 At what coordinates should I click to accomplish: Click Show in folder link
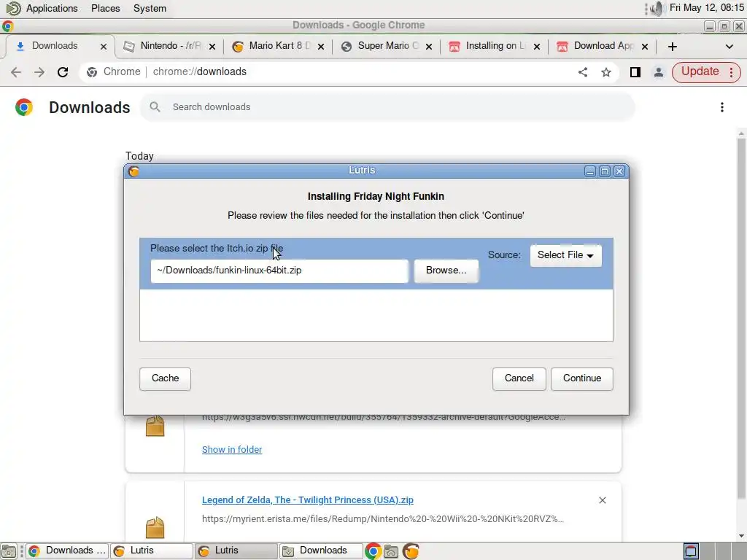click(232, 449)
